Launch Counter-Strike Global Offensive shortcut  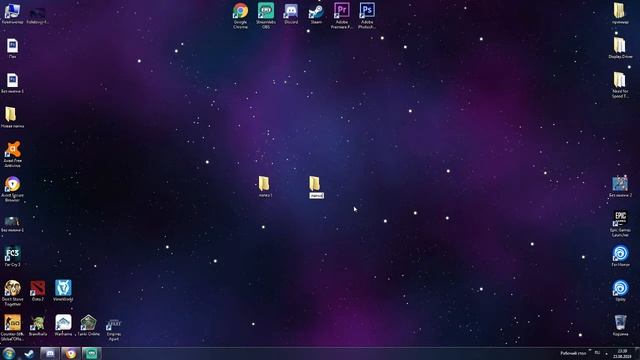click(x=12, y=327)
